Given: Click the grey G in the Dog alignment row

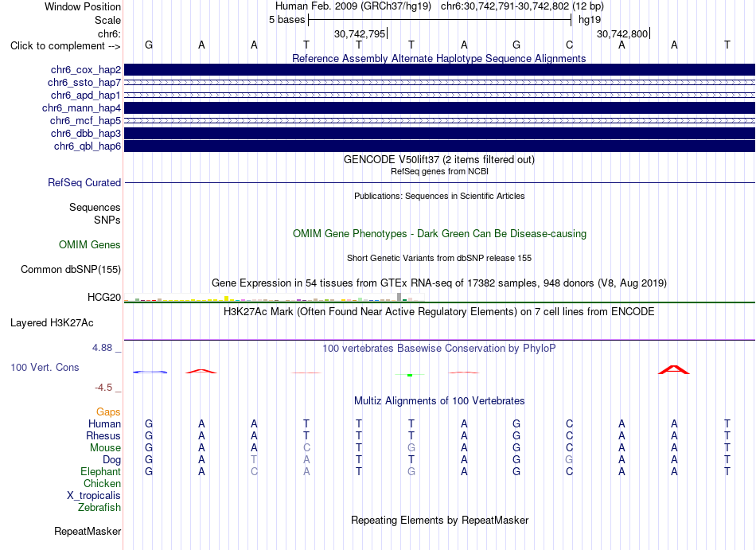Looking at the screenshot, I should 569,460.
